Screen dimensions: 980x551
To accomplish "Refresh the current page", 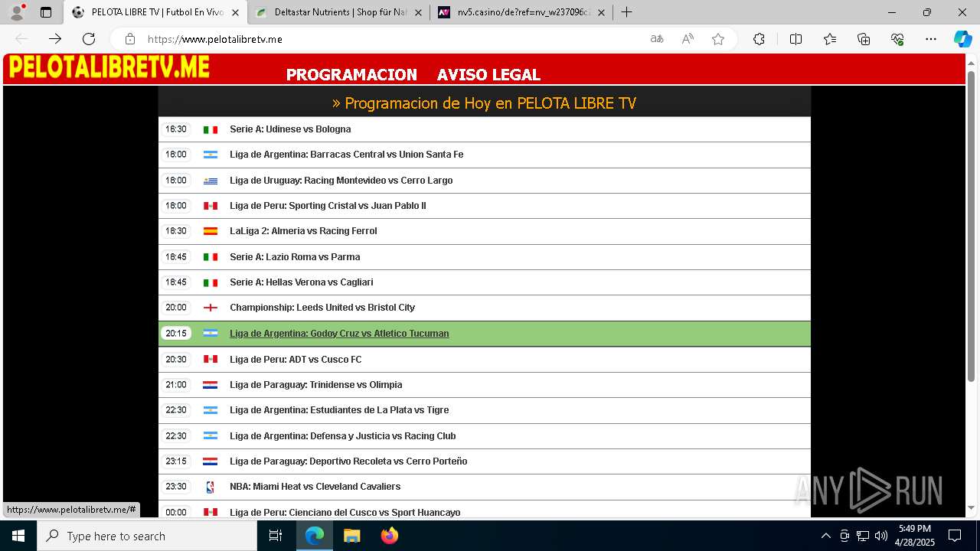I will 89,39.
